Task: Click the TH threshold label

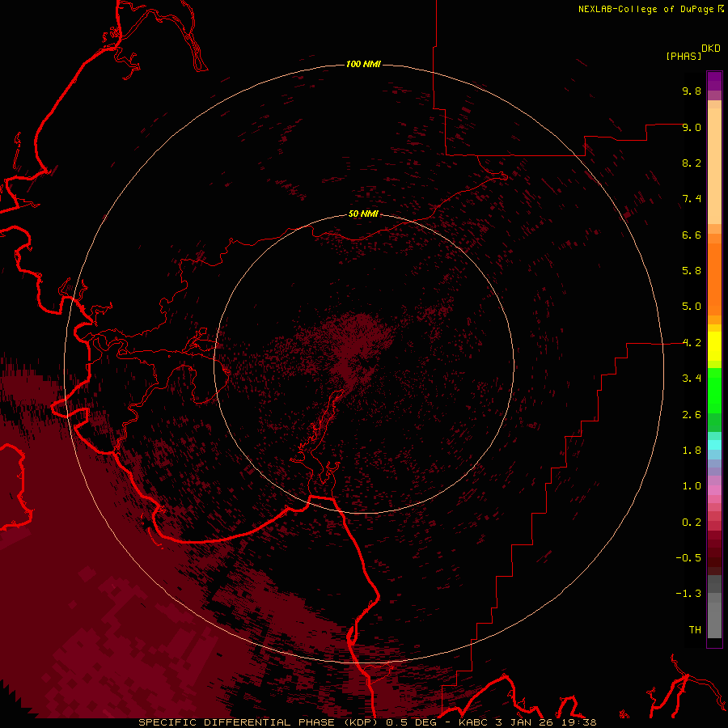Action: click(695, 630)
